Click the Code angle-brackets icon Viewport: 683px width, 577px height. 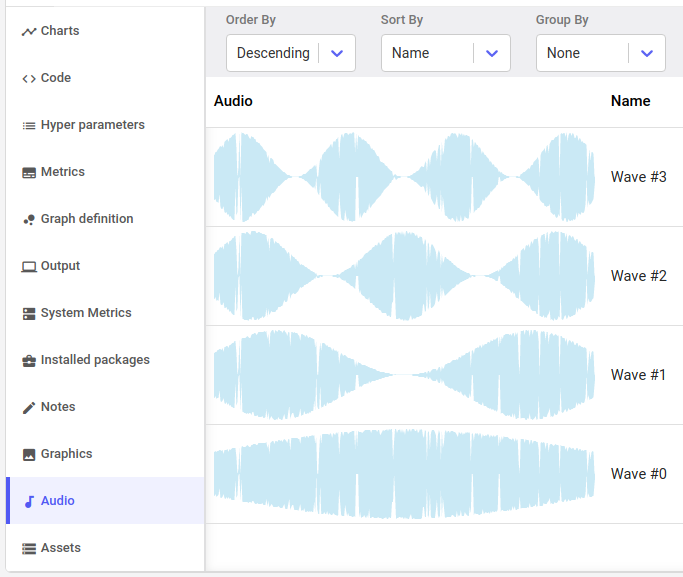click(29, 78)
